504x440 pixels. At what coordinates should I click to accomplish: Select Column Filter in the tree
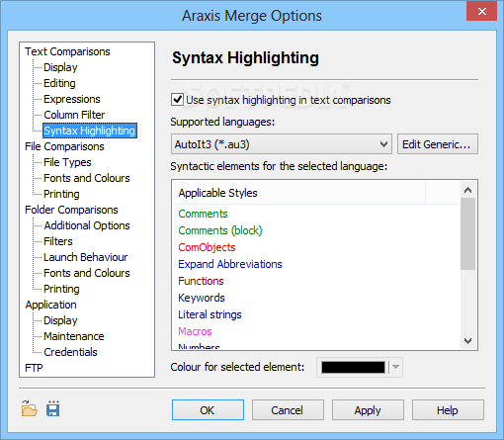(x=74, y=115)
